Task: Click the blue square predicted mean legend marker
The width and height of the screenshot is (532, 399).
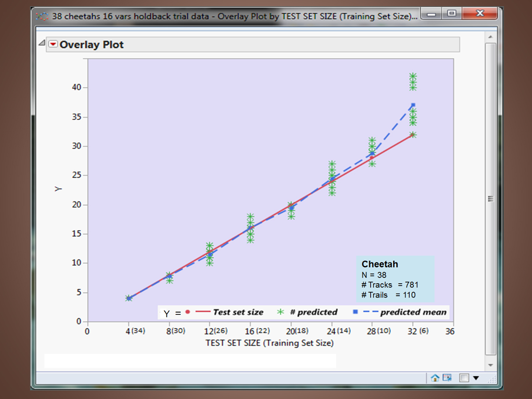Action: (356, 312)
